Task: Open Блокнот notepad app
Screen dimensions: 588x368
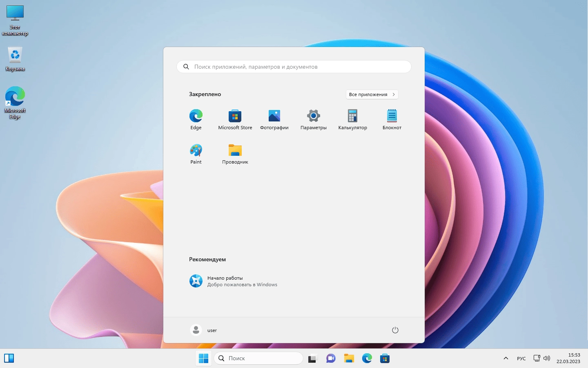Action: point(392,120)
